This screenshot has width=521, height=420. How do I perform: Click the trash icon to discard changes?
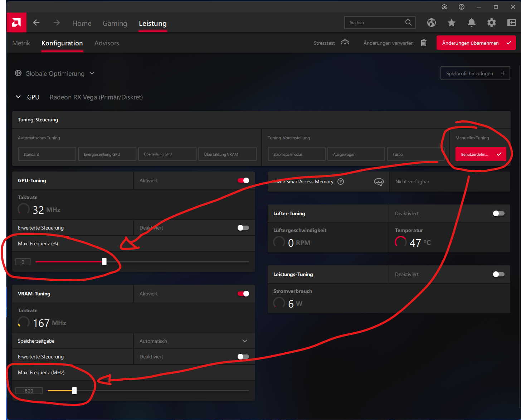[x=424, y=43]
